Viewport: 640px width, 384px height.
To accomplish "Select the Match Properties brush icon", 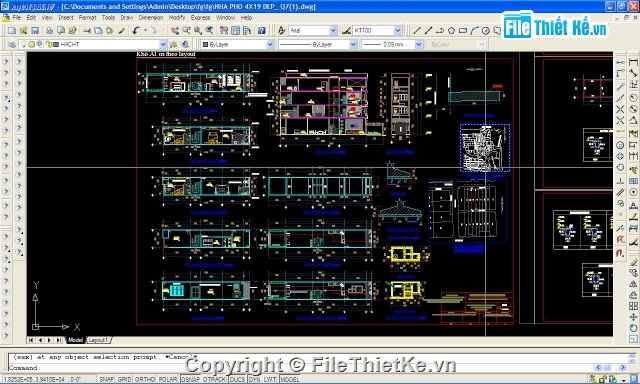I will coord(121,31).
